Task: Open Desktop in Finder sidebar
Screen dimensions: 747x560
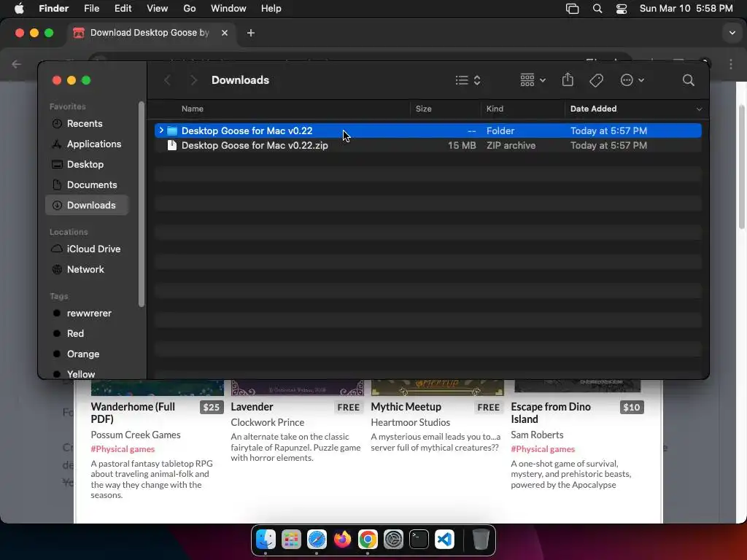Action: pos(85,164)
